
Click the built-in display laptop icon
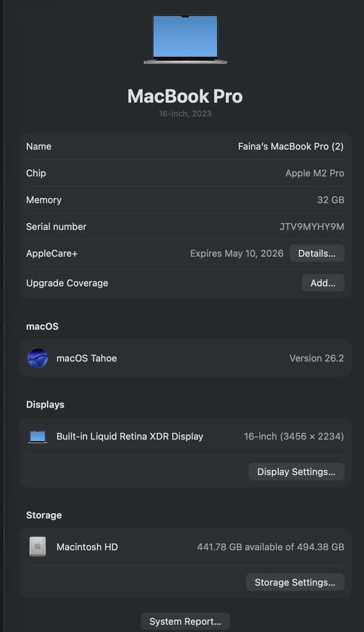click(x=37, y=437)
